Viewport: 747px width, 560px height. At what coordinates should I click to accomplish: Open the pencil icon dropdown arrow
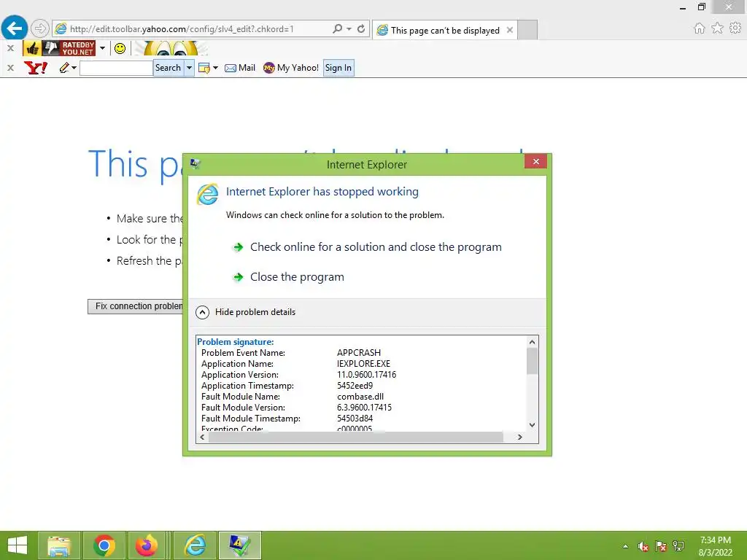74,68
